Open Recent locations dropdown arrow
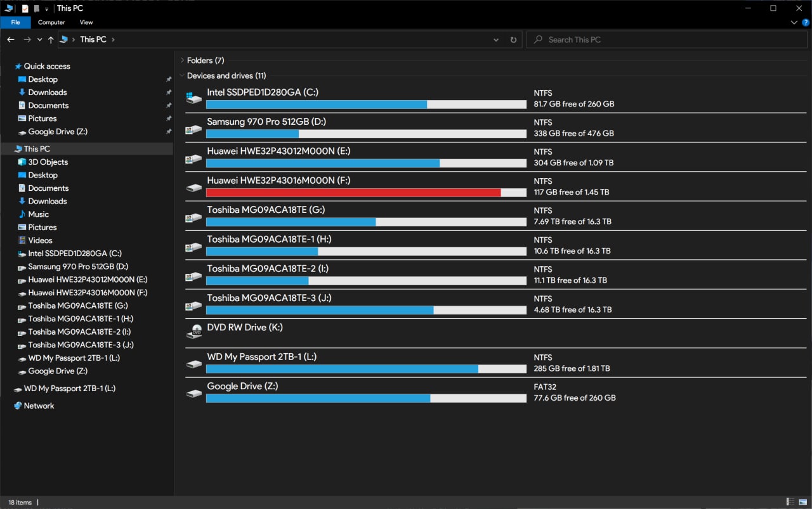The height and width of the screenshot is (509, 812). 39,39
